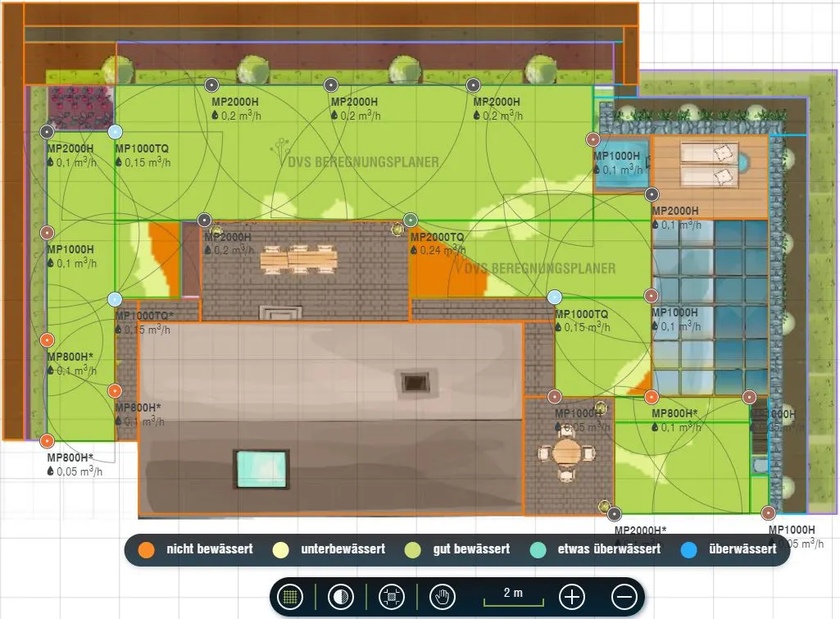Click the 'gut bewässert' legend text
The height and width of the screenshot is (619, 840).
pyautogui.click(x=471, y=548)
